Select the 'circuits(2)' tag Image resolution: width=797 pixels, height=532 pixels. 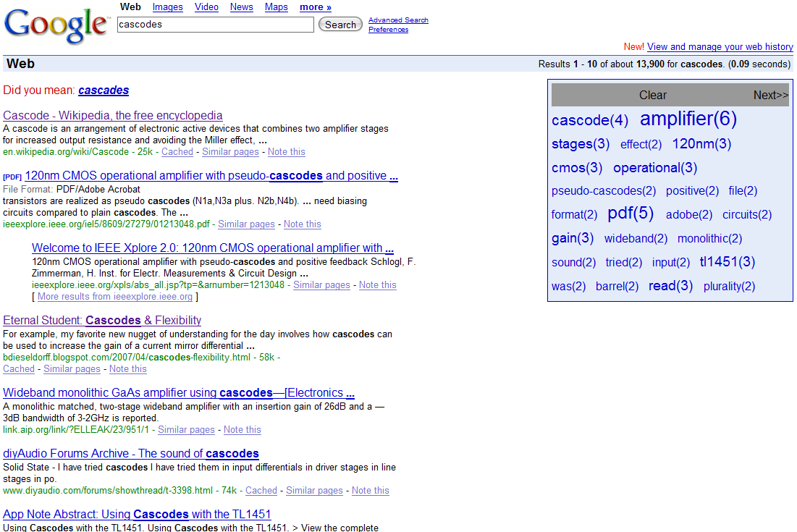(x=747, y=215)
